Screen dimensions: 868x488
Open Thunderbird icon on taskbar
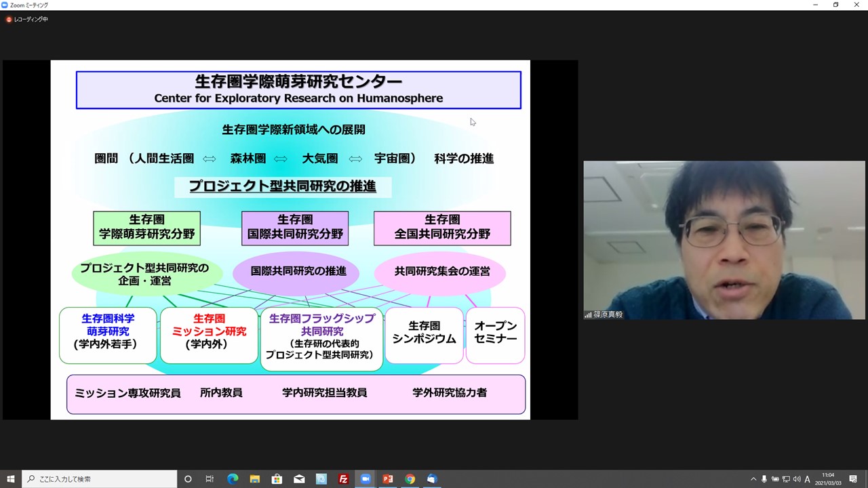(x=432, y=479)
